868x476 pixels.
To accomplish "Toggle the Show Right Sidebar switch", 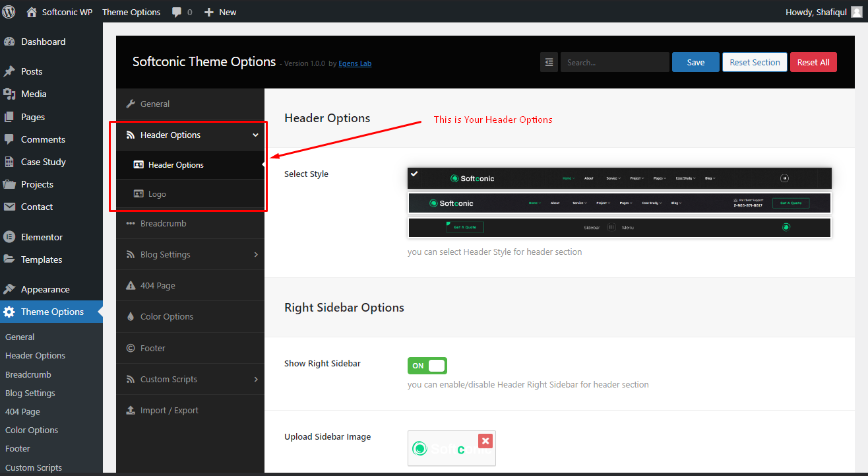I will tap(427, 366).
